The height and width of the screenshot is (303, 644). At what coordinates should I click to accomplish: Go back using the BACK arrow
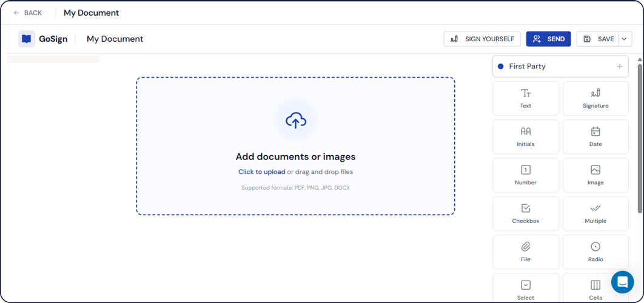coord(27,13)
